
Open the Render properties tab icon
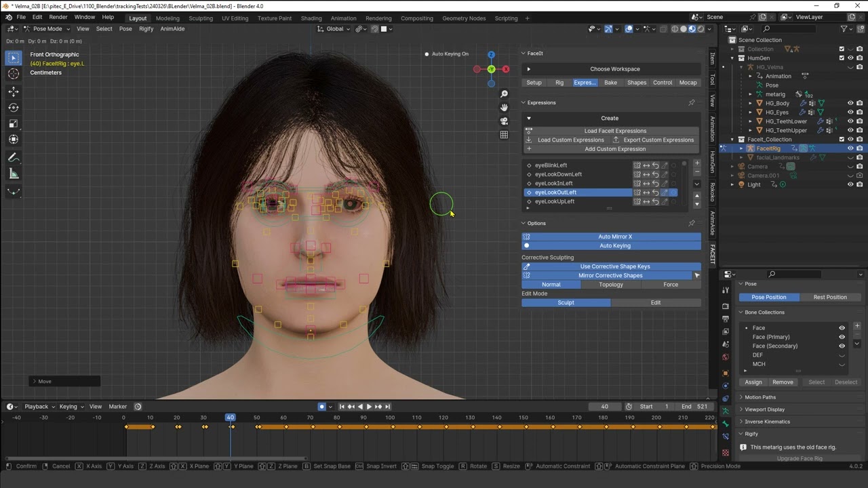(x=726, y=306)
